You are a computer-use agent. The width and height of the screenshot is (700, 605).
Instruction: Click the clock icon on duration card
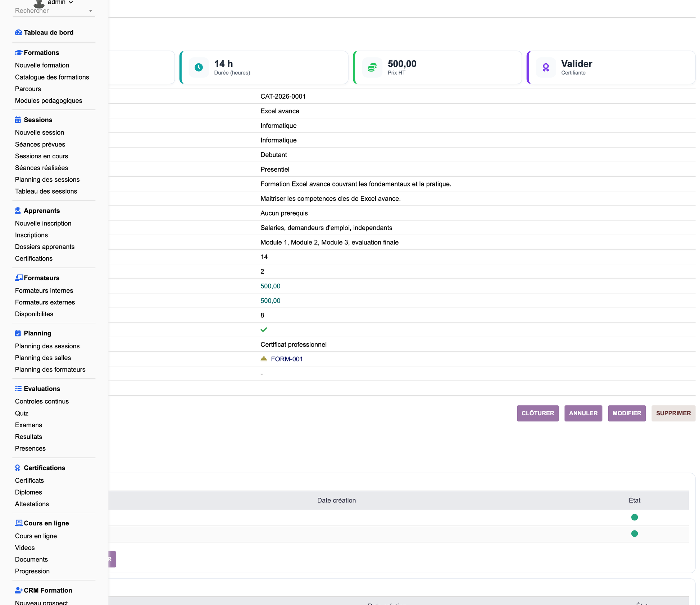pos(199,67)
